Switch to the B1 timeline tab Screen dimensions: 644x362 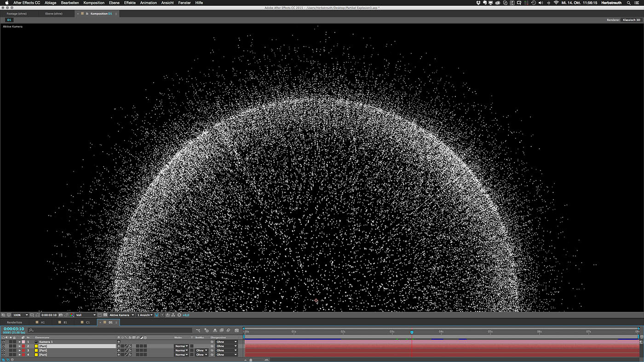pyautogui.click(x=65, y=322)
